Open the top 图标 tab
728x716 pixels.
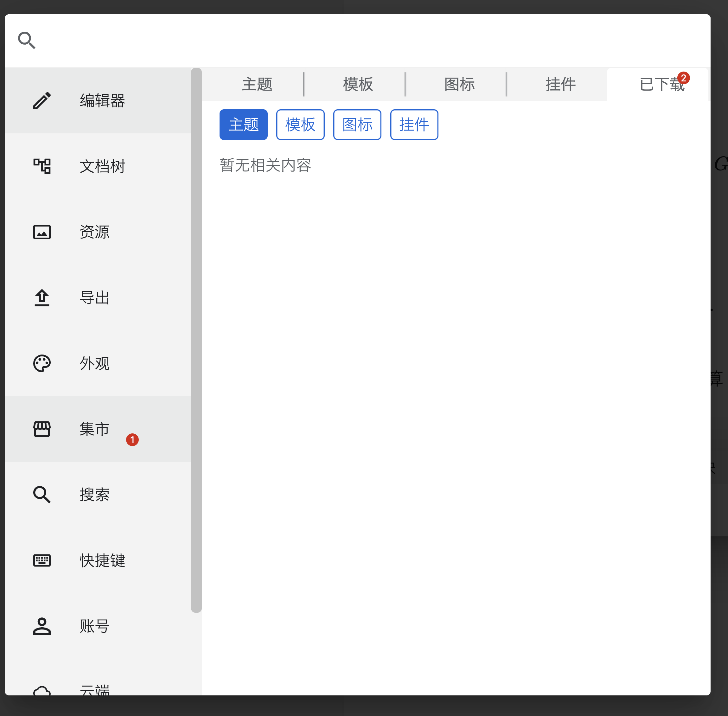459,84
